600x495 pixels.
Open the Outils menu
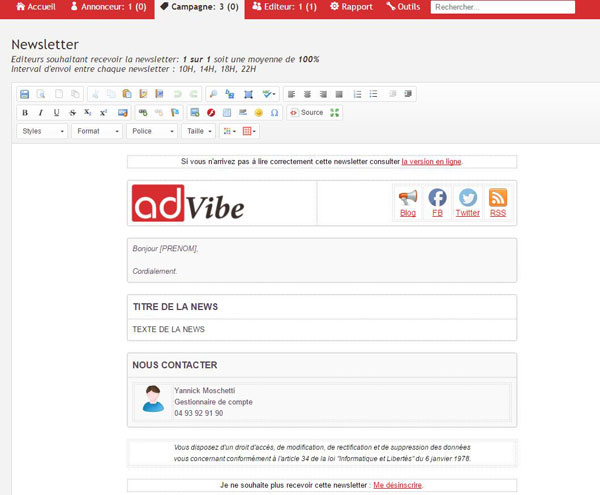(x=402, y=7)
